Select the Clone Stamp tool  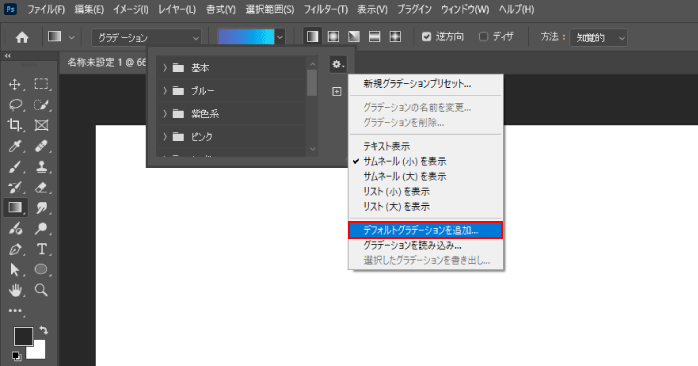[x=41, y=167]
